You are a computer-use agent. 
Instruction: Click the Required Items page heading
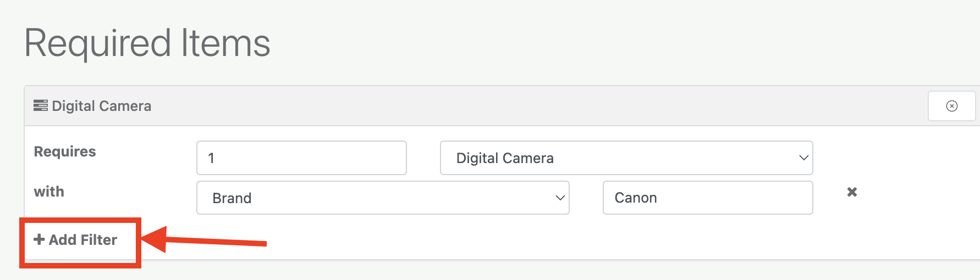tap(147, 43)
